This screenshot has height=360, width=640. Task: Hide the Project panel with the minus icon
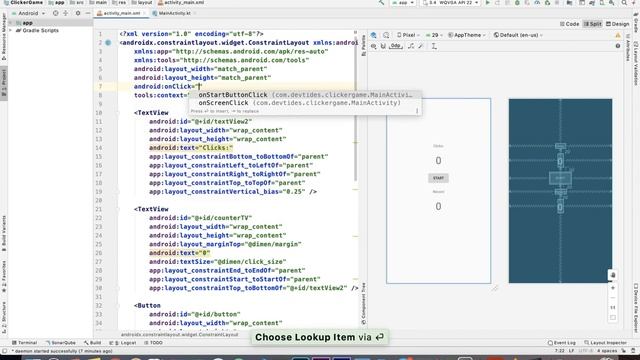coord(88,13)
